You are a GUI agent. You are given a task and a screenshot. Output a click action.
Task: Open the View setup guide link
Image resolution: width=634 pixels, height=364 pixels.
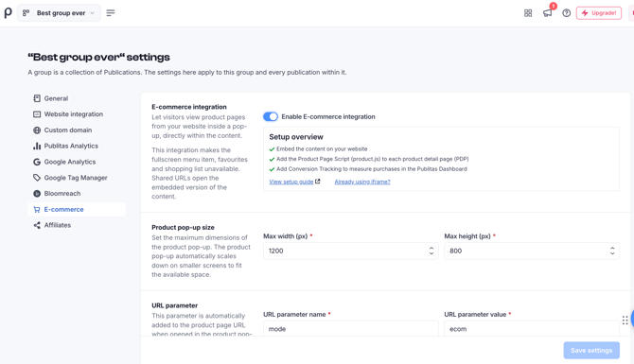coord(291,182)
